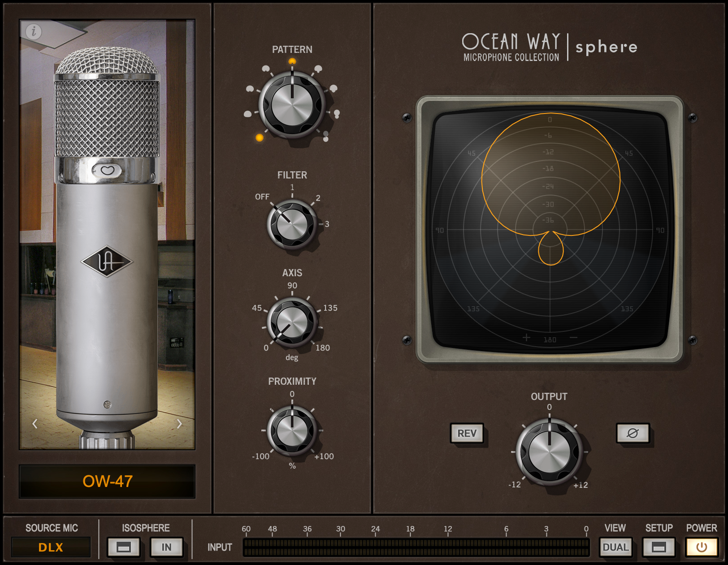Show next microphone with the right arrow
This screenshot has height=565, width=728.
179,424
